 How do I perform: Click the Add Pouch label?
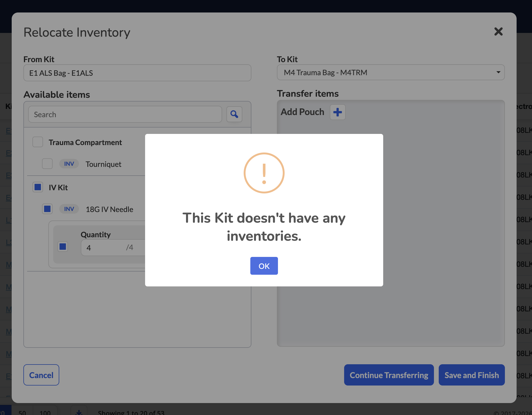[x=302, y=112]
